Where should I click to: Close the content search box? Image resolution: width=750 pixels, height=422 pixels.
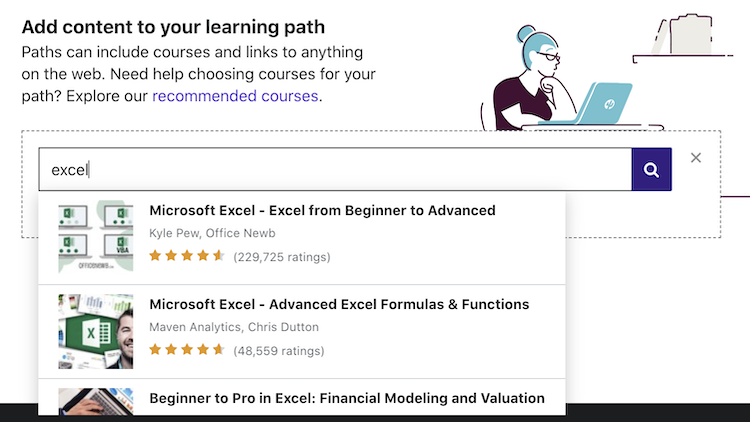(696, 157)
